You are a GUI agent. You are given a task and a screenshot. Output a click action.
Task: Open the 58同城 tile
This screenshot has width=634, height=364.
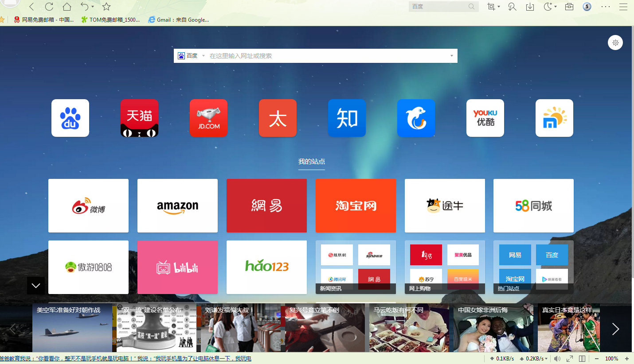533,205
